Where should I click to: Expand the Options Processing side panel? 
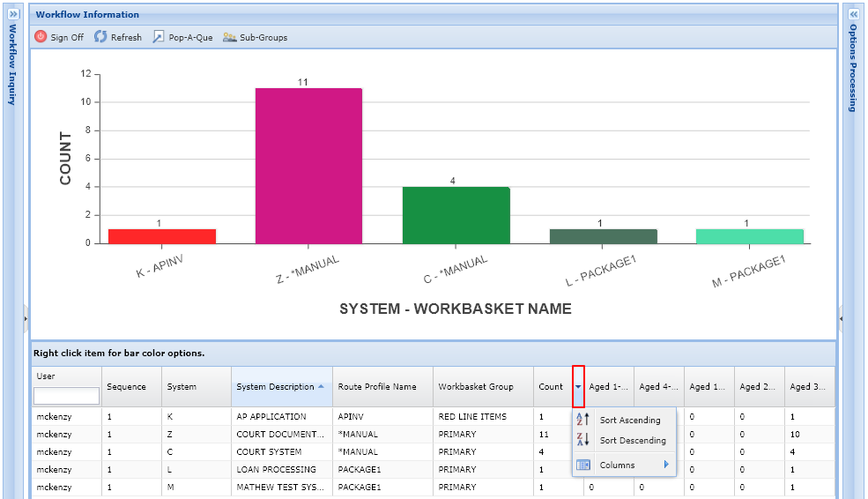pos(854,14)
